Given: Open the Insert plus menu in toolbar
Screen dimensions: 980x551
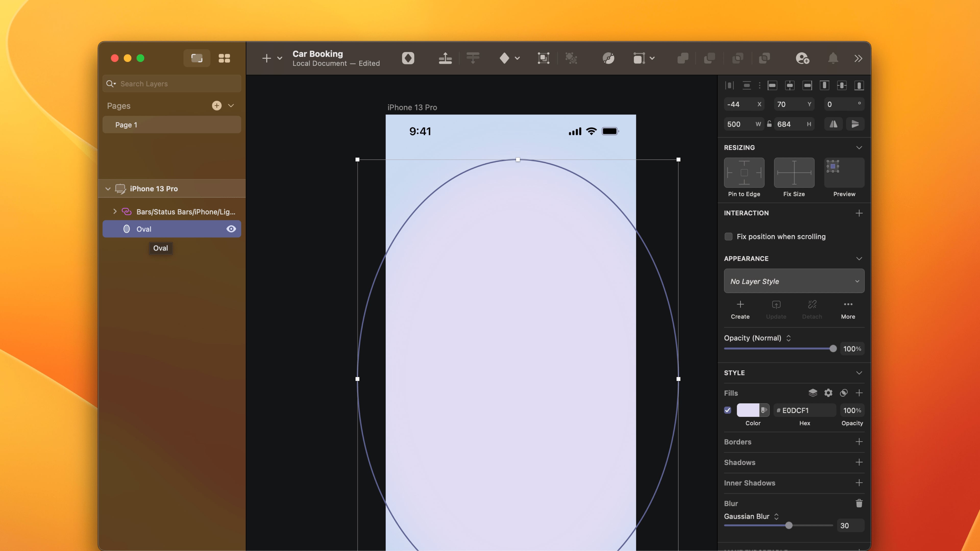Looking at the screenshot, I should [x=267, y=58].
